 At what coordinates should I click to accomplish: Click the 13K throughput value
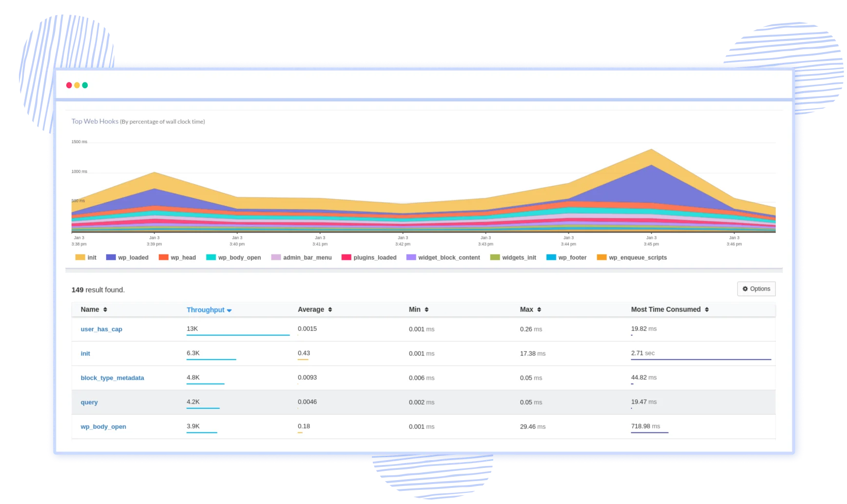coord(192,329)
